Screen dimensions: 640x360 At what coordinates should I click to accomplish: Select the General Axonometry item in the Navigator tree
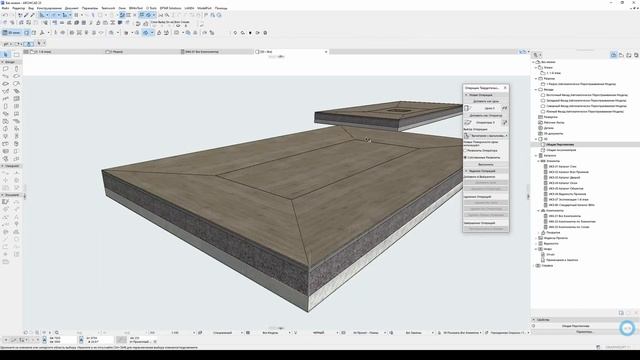pyautogui.click(x=561, y=150)
